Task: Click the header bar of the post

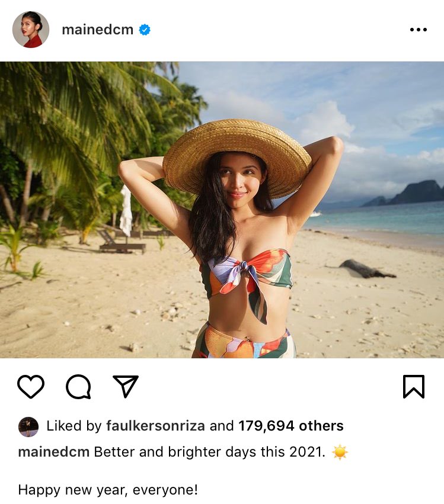Action: click(222, 28)
